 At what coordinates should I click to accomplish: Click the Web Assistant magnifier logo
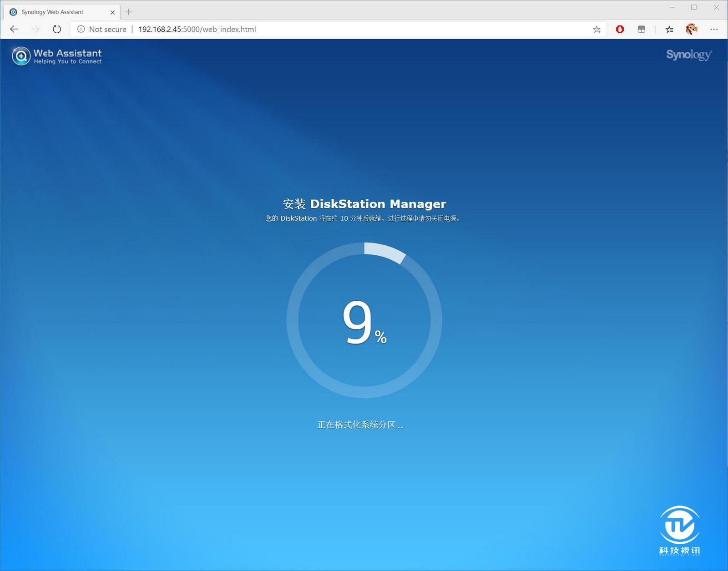pyautogui.click(x=21, y=56)
